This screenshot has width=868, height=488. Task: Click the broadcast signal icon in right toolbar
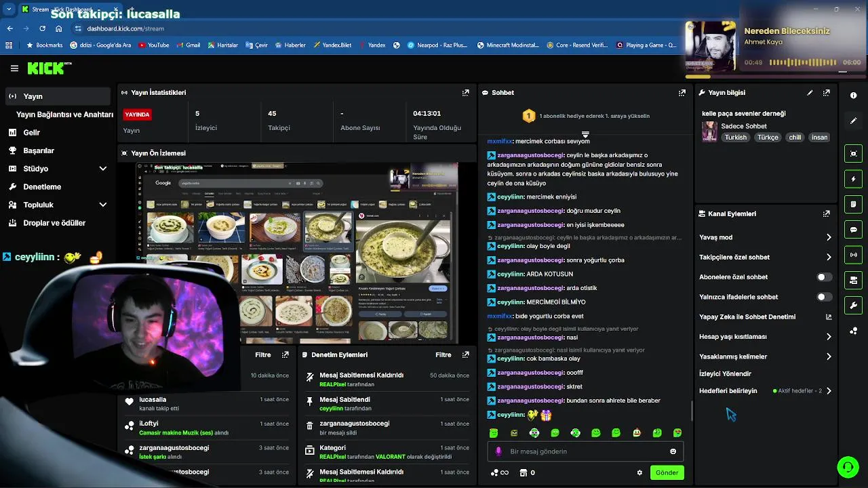(x=853, y=255)
